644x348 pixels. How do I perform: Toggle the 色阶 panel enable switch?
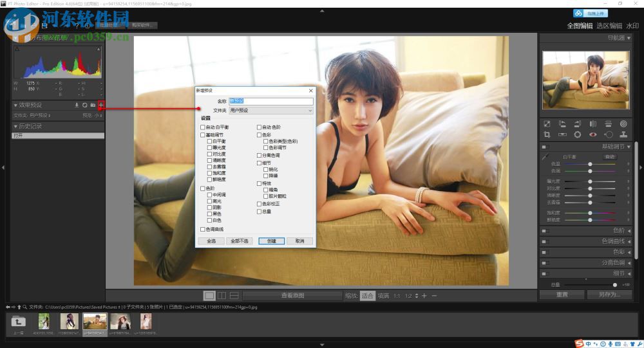tap(544, 231)
